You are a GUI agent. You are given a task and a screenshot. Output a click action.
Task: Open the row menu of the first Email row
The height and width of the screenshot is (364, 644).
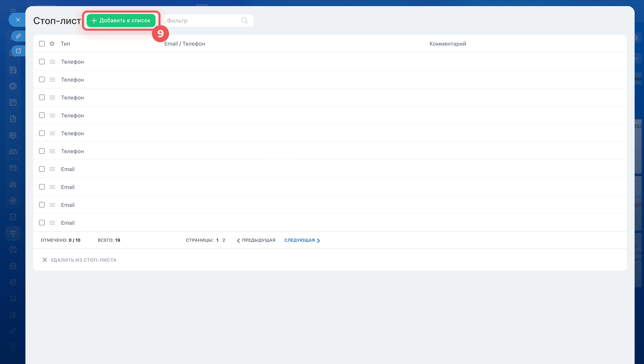52,169
